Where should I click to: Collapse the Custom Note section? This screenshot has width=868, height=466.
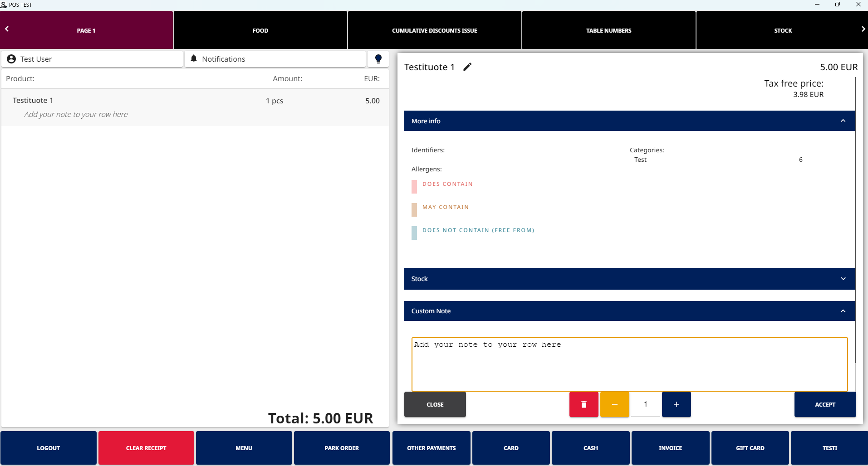point(843,311)
